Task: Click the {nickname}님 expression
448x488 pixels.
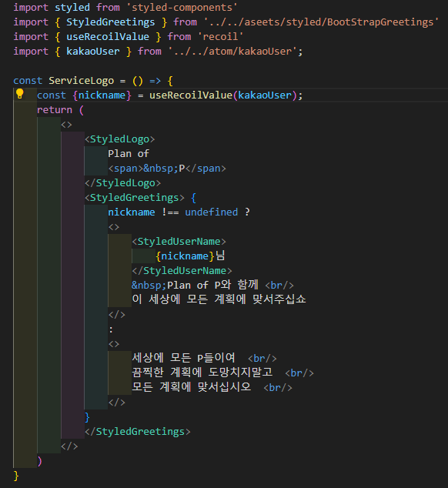Action: [x=190, y=256]
